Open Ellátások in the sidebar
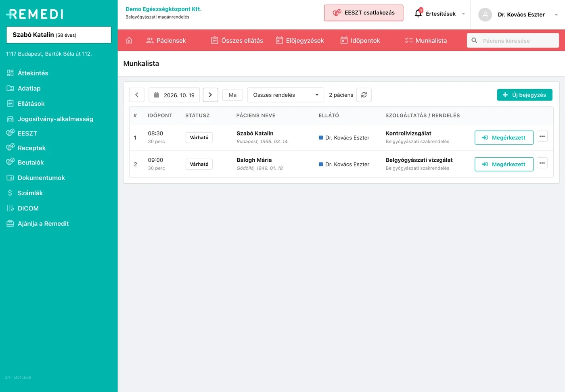This screenshot has width=565, height=392. click(x=26, y=104)
